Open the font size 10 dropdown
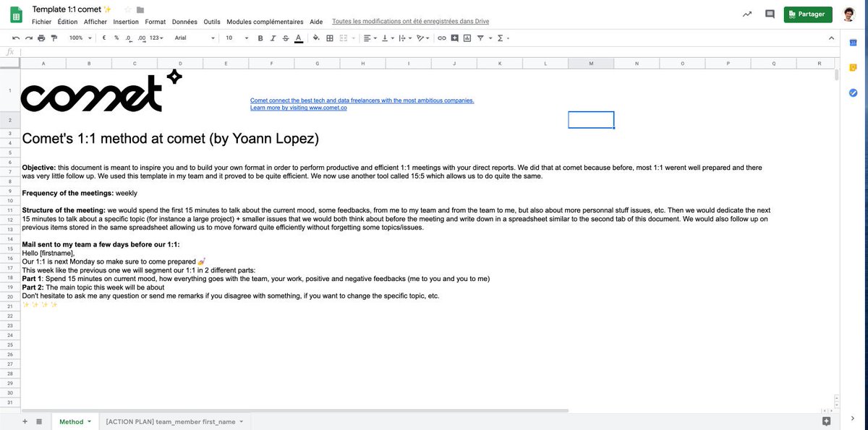This screenshot has height=430, width=868. (237, 38)
